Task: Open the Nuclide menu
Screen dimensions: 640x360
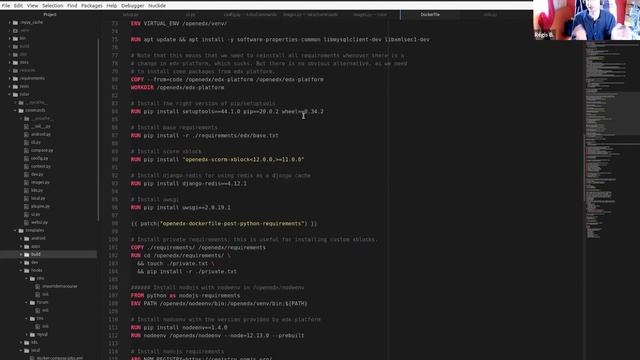Action: (x=157, y=6)
